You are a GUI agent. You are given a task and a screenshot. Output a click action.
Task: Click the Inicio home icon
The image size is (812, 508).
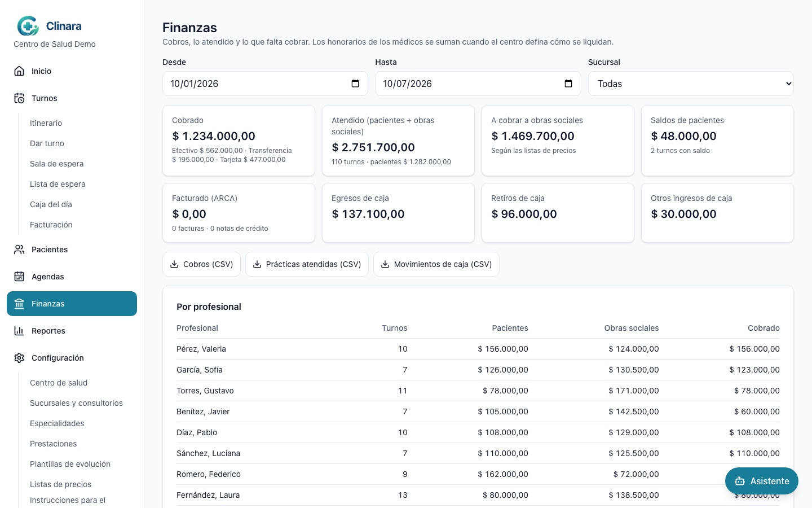pos(19,71)
